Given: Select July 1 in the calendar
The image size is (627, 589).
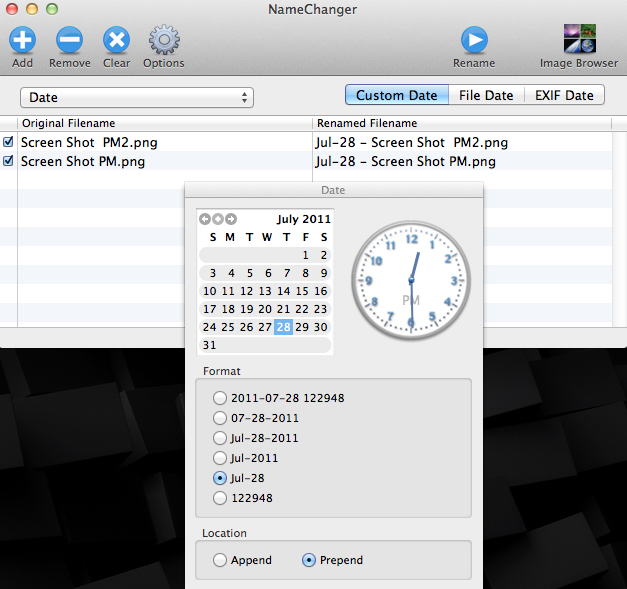Looking at the screenshot, I should [306, 255].
